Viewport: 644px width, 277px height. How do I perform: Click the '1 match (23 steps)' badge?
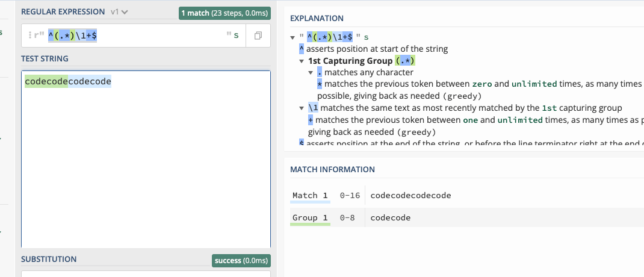click(224, 13)
